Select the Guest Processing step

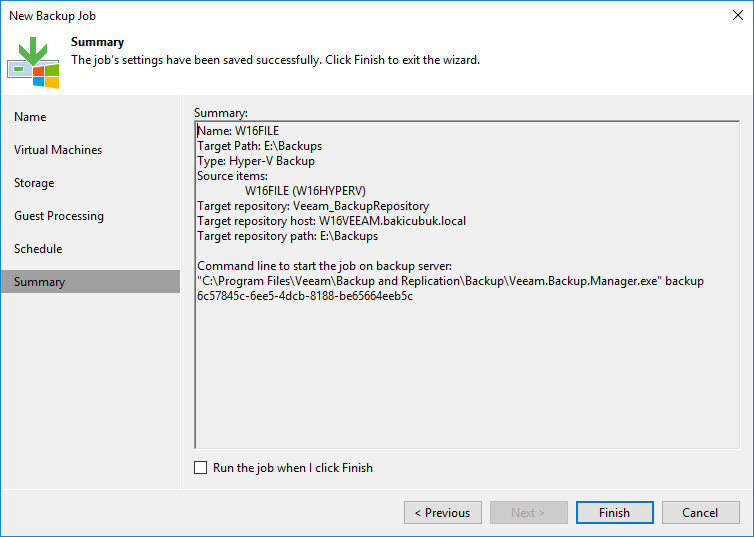[59, 216]
